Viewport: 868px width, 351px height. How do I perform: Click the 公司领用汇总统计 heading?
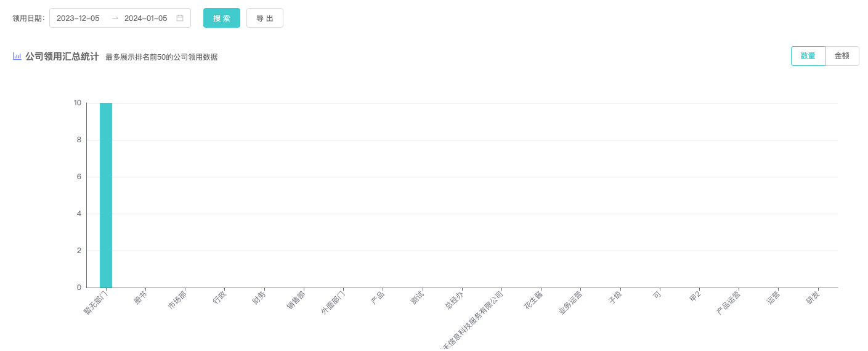(62, 57)
